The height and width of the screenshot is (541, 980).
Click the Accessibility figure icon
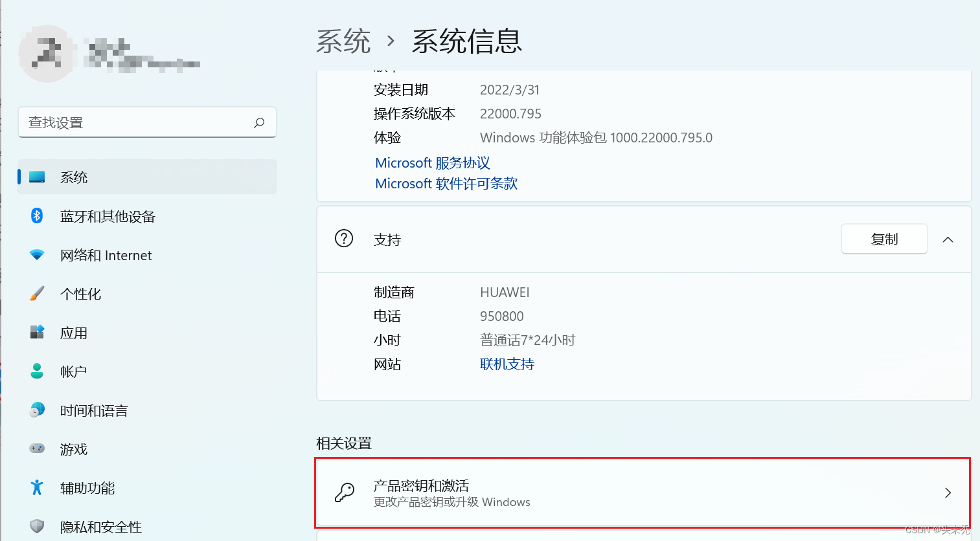click(x=37, y=487)
